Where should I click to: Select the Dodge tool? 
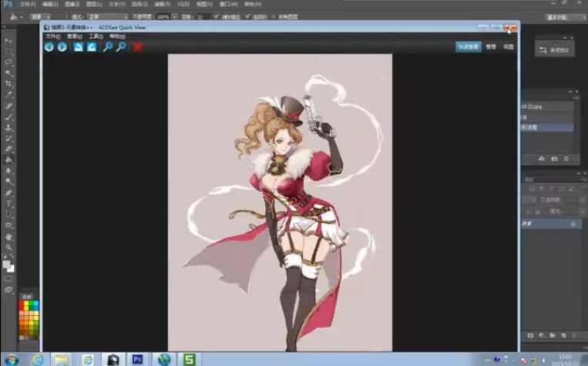tap(8, 182)
